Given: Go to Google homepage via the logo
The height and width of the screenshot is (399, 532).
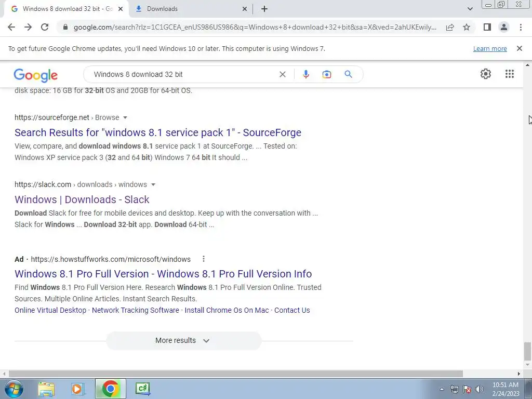Looking at the screenshot, I should click(x=36, y=75).
